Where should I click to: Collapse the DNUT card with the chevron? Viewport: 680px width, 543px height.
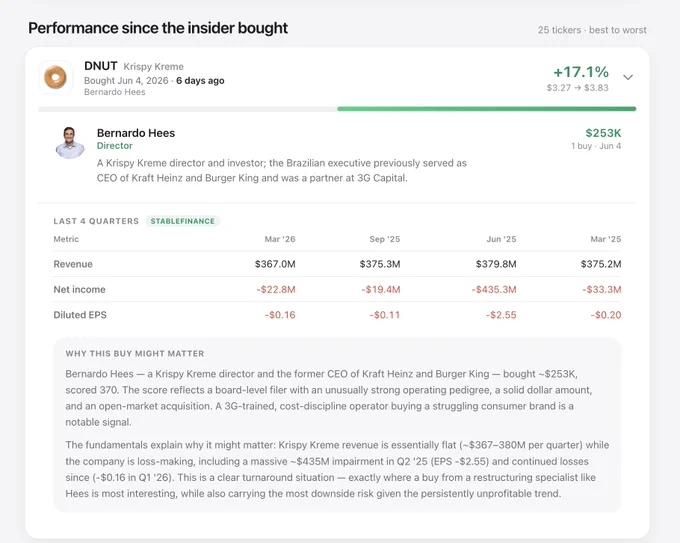(628, 77)
